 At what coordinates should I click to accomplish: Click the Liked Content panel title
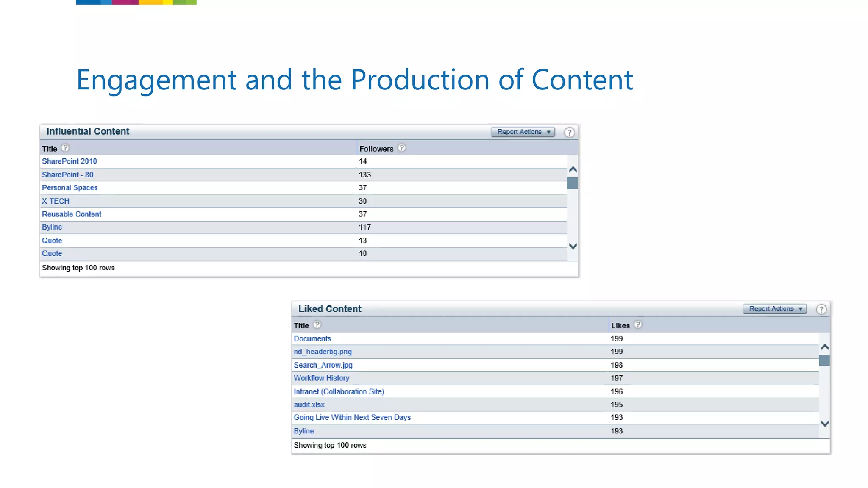coord(330,309)
